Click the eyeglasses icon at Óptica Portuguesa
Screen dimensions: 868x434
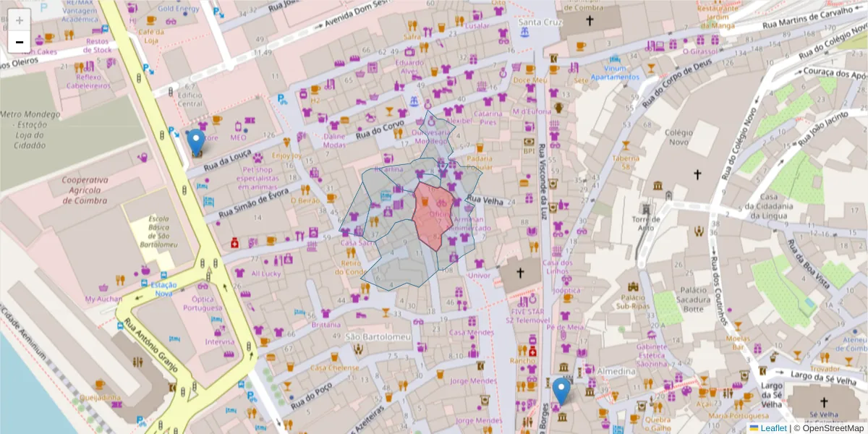[x=203, y=286]
